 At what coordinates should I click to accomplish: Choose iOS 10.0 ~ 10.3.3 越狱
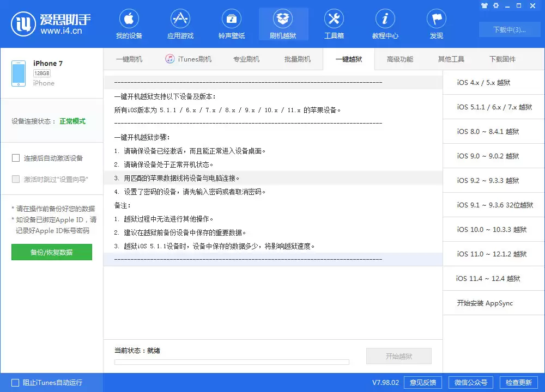pos(494,230)
